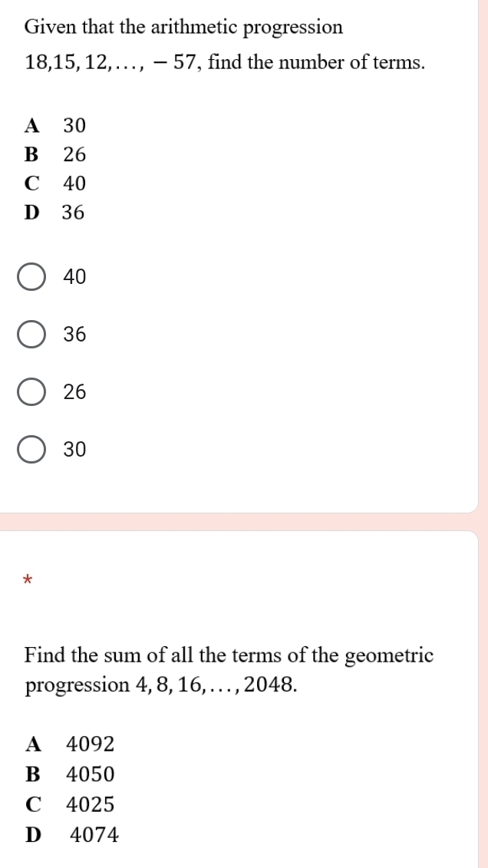The height and width of the screenshot is (868, 488).
Task: Choose the radio button for answer 36
Action: pos(31,335)
